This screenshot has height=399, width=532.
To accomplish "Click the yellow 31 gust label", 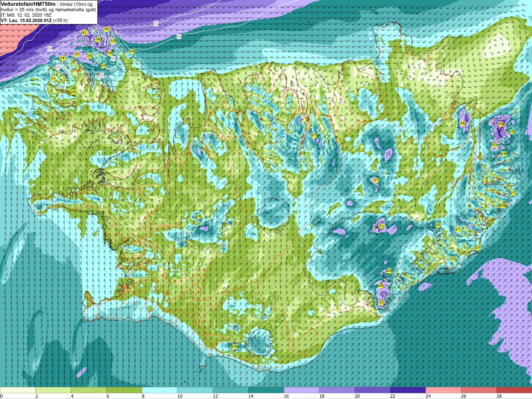I will click(x=381, y=226).
